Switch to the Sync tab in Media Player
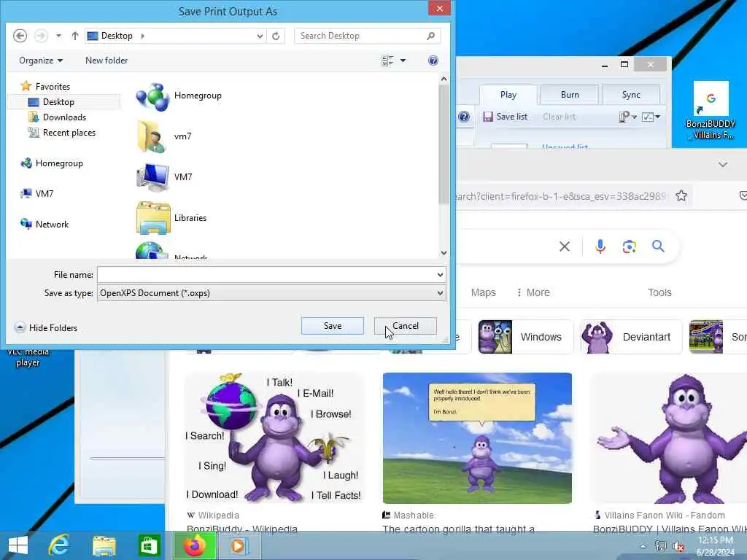This screenshot has height=560, width=747. pyautogui.click(x=631, y=95)
